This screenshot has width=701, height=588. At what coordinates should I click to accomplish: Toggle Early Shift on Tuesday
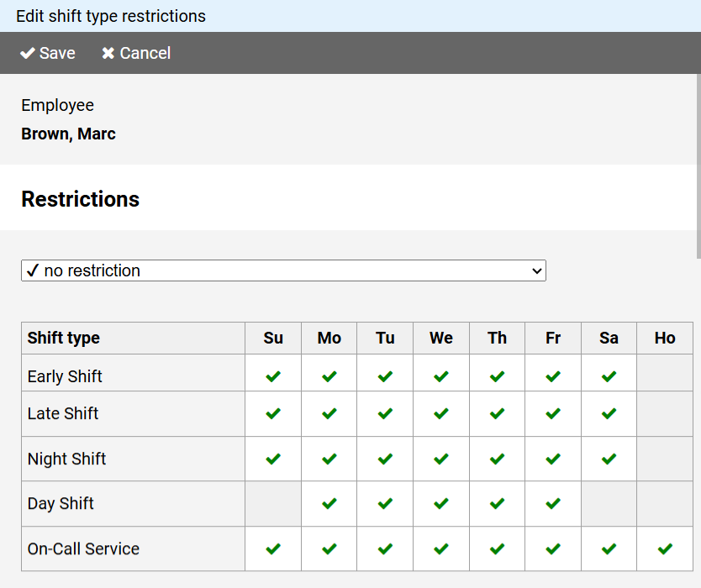point(385,376)
